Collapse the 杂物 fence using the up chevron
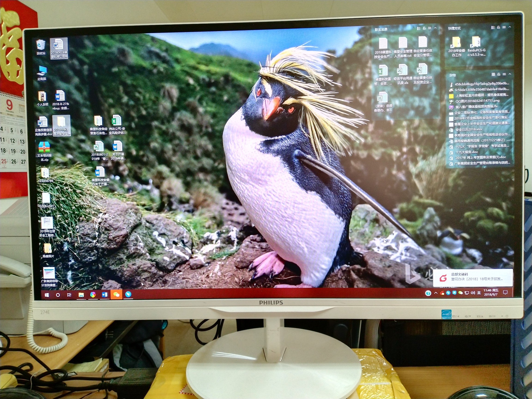Image resolution: width=532 pixels, height=399 pixels. pyautogui.click(x=510, y=74)
